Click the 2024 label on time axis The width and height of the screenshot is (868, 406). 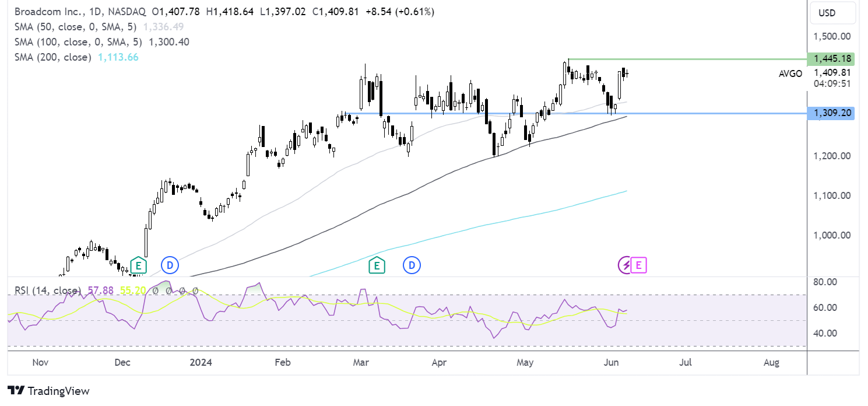(x=201, y=362)
